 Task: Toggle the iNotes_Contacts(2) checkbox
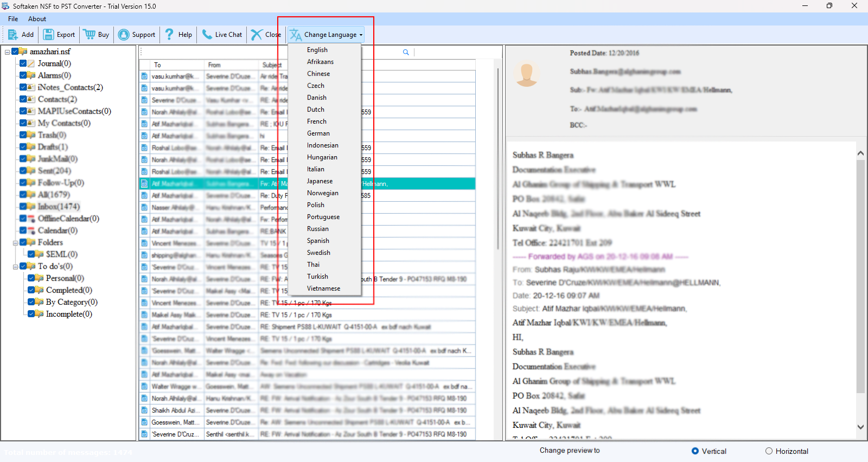[23, 87]
